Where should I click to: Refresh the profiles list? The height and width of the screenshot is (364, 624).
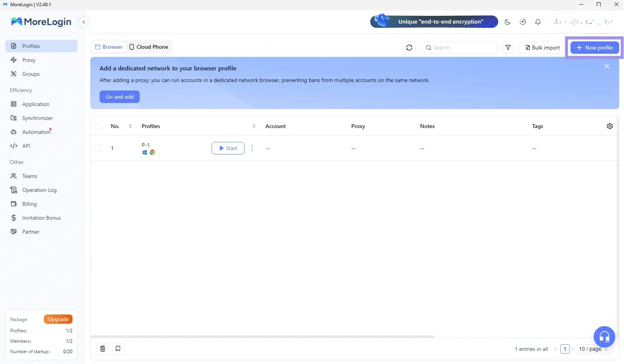[x=409, y=47]
